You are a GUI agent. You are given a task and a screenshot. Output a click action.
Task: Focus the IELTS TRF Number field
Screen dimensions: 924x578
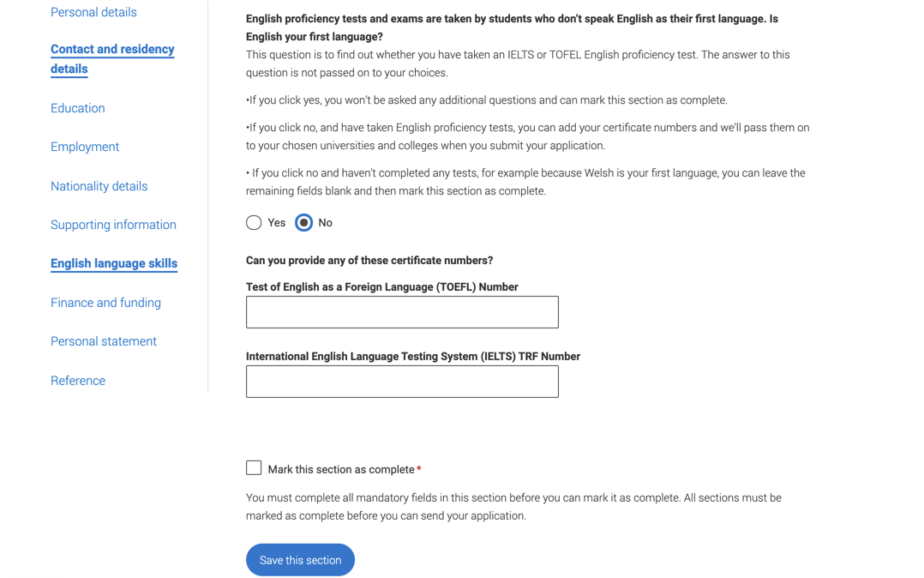(403, 382)
